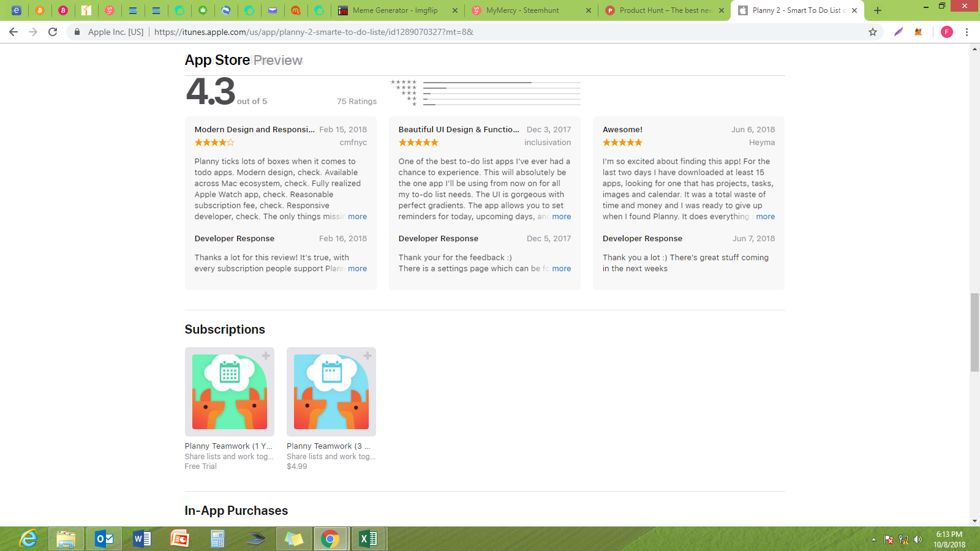Open Internet Explorer from the taskbar
Screen dimensions: 980x551
pyautogui.click(x=28, y=539)
